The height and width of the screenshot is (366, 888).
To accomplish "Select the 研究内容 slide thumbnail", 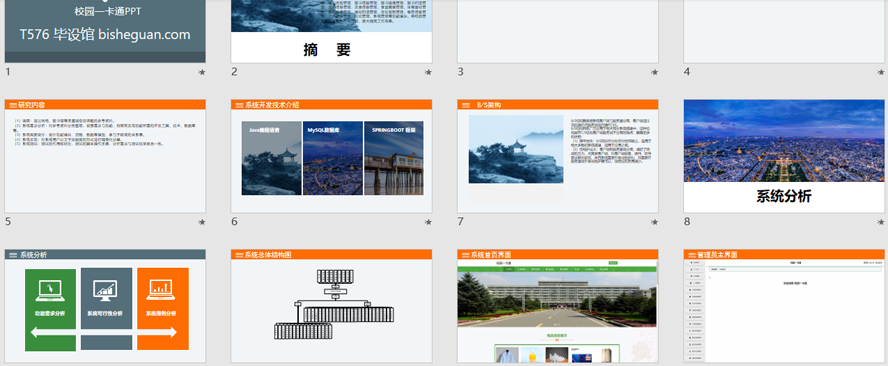I will (x=105, y=156).
